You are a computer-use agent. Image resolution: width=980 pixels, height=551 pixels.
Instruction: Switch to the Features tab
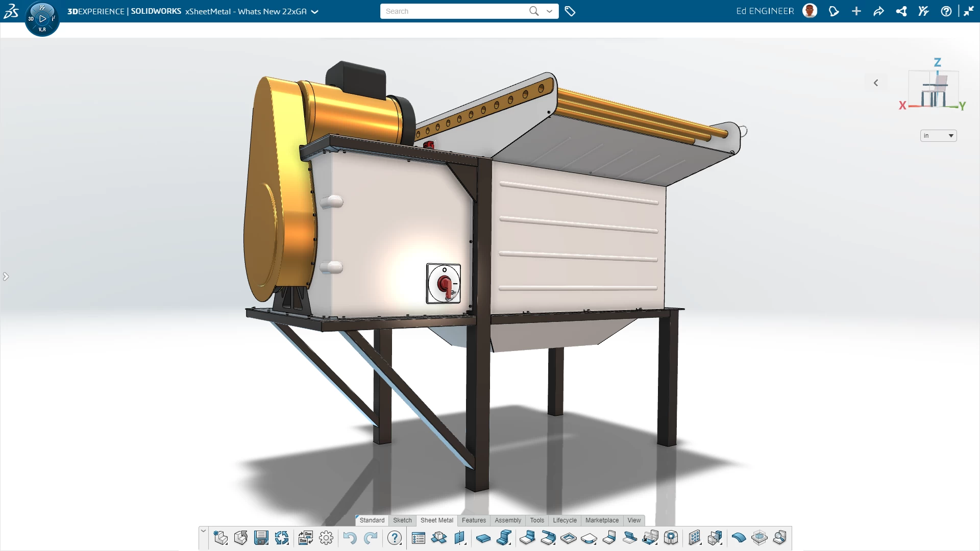474,520
